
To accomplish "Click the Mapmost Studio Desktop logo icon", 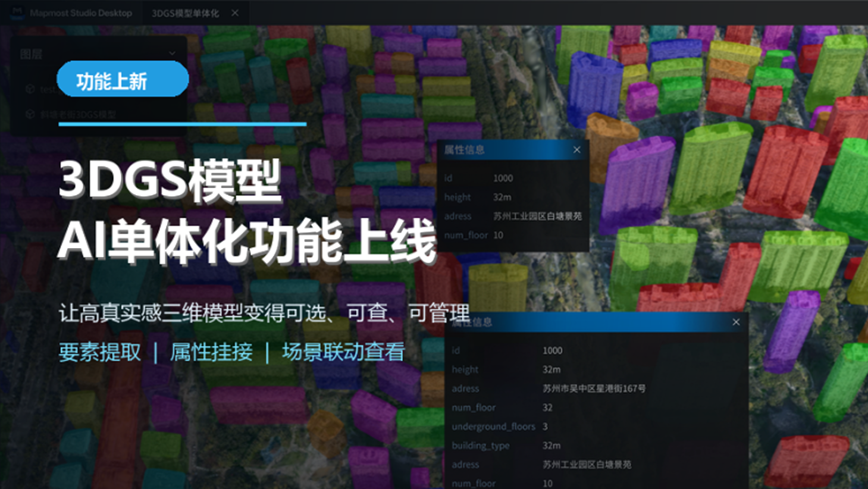I will [17, 12].
